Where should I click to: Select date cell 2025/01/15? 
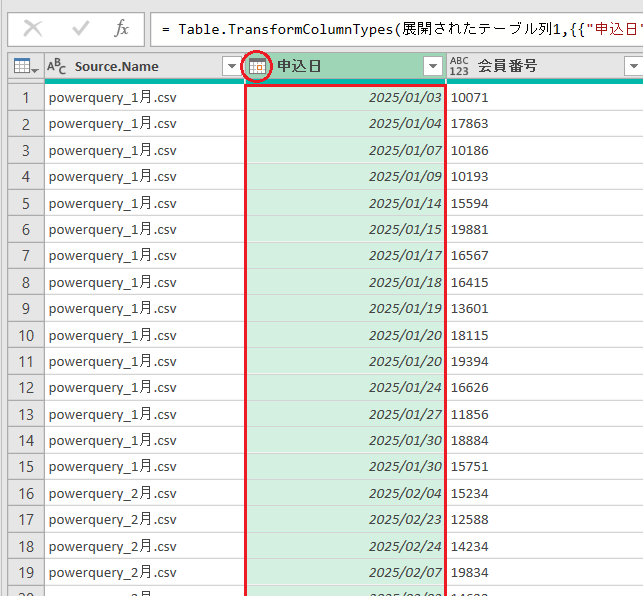tap(345, 230)
